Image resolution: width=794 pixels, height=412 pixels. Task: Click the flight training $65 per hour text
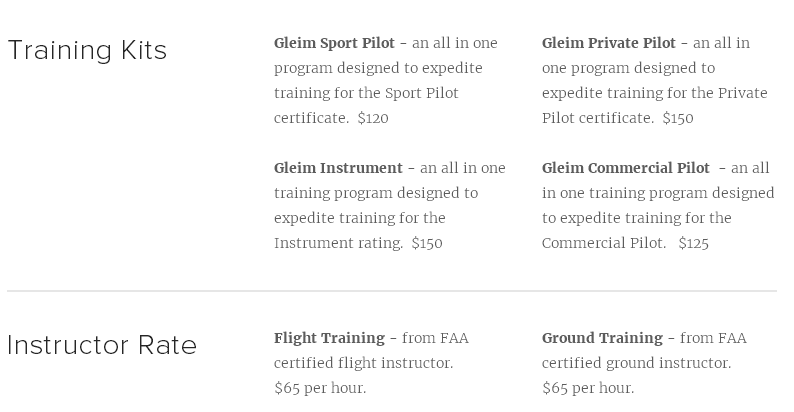tap(320, 388)
